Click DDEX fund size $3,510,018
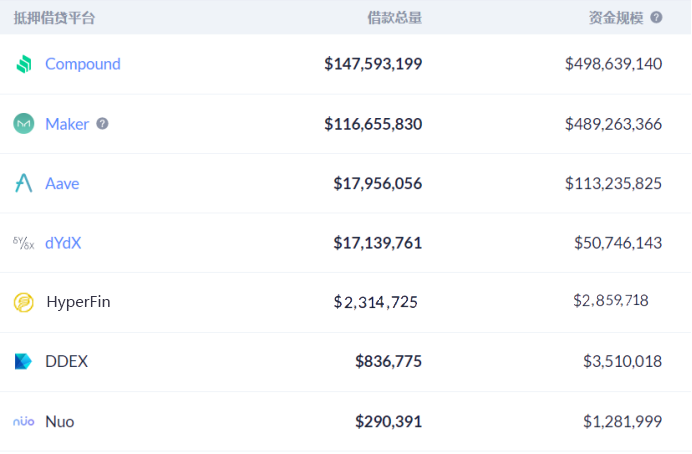 tap(623, 361)
